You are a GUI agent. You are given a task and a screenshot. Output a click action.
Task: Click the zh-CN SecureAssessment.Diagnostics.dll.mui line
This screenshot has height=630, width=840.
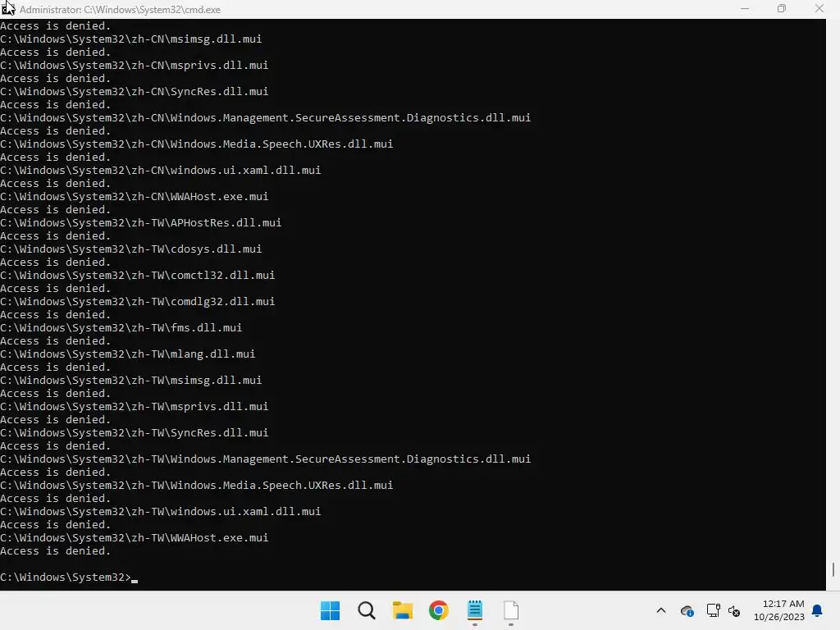(265, 118)
